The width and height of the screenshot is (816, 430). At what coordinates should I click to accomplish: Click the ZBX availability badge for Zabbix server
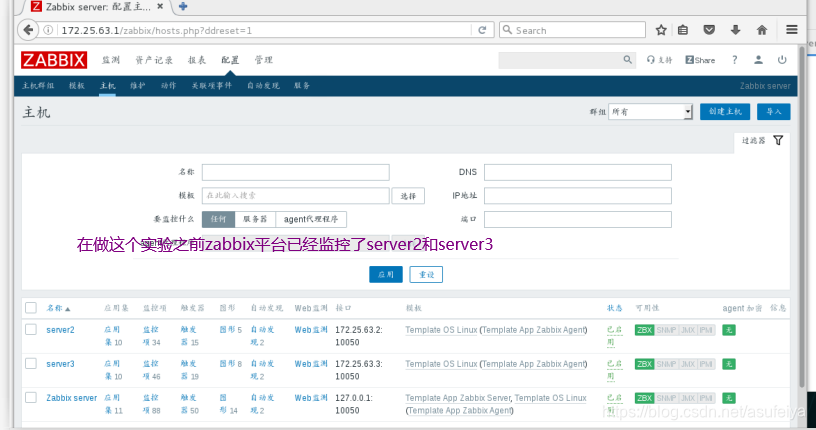(644, 398)
